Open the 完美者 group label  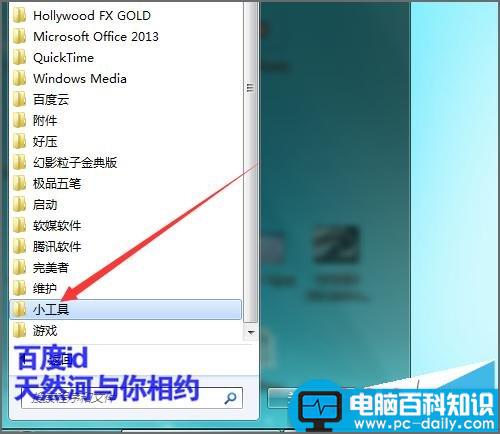point(51,268)
